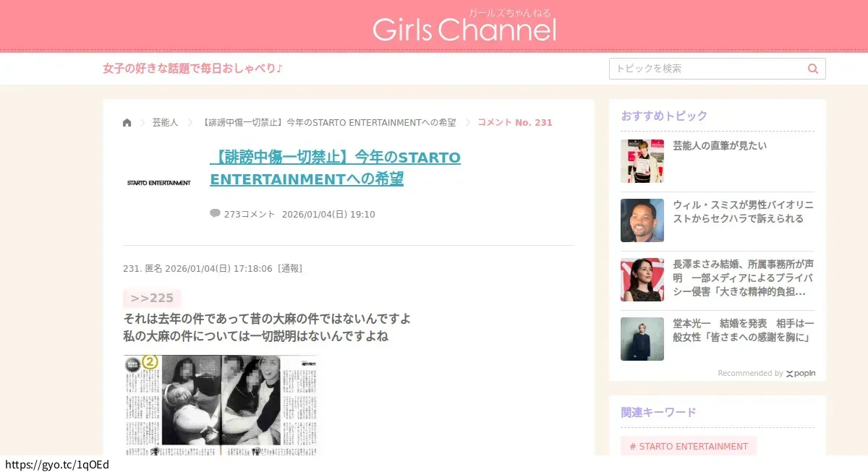Go to 芸能人 breadcrumb category
Image resolution: width=868 pixels, height=472 pixels.
click(165, 123)
